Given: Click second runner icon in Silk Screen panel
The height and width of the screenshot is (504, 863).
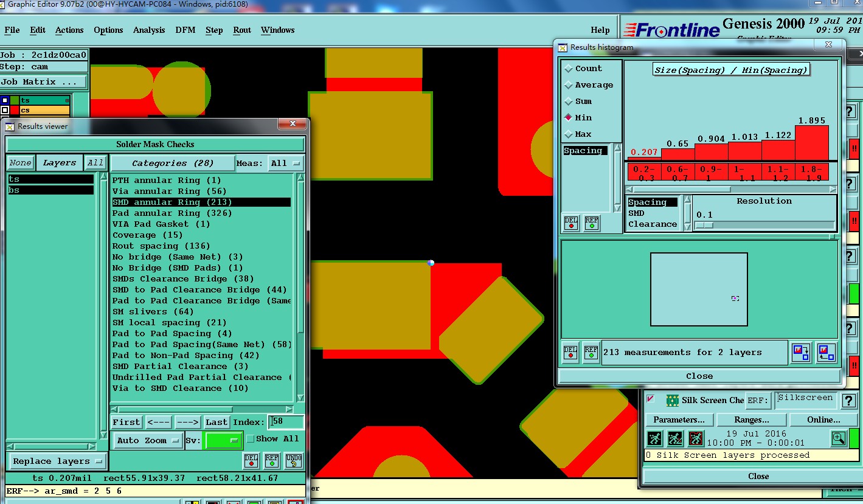Looking at the screenshot, I should (675, 438).
